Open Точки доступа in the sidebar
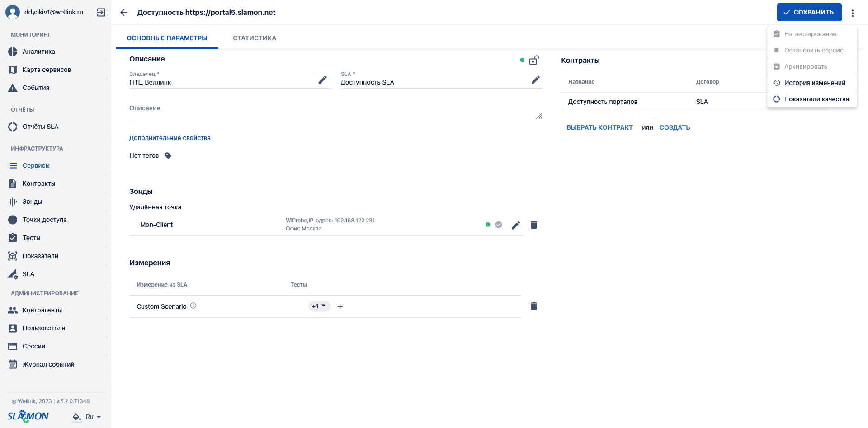 56,220
